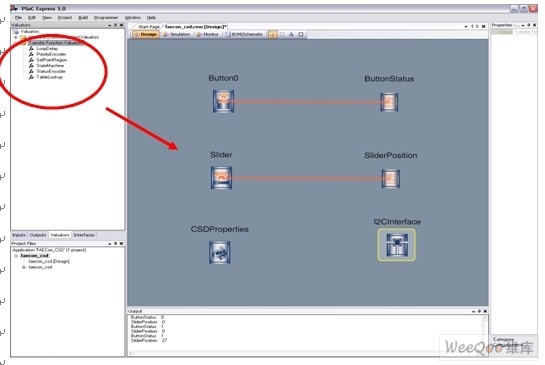Open the BOM/Schematic view

coord(244,34)
